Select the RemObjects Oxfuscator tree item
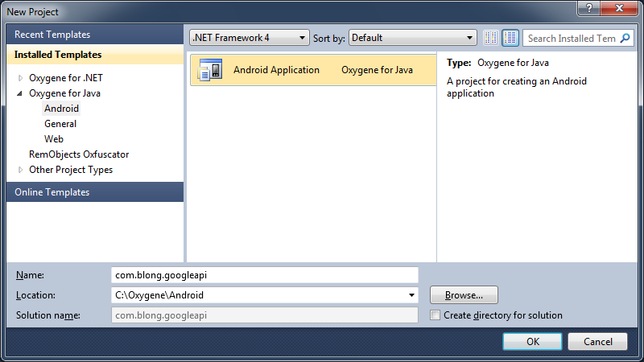This screenshot has height=362, width=644. [x=79, y=154]
